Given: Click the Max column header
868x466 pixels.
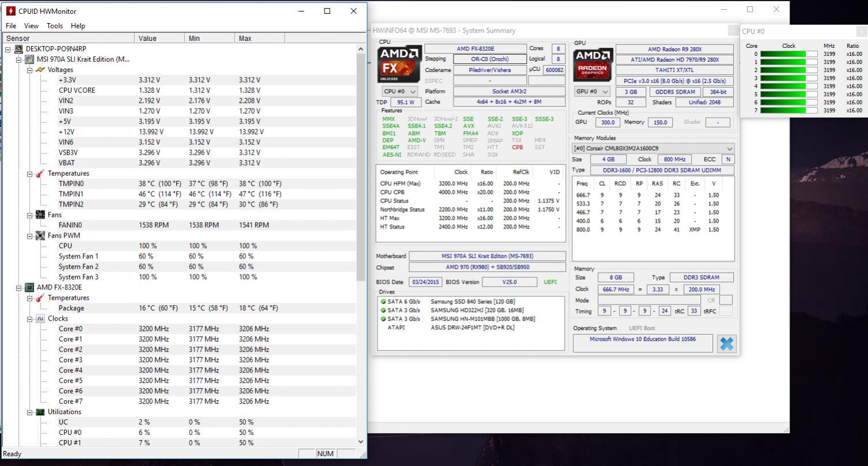Looking at the screenshot, I should pyautogui.click(x=261, y=38).
